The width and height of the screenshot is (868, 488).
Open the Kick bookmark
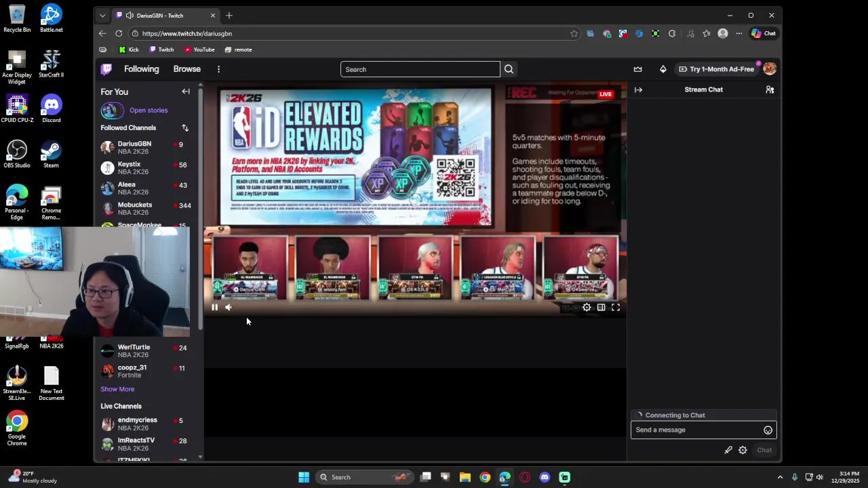129,49
